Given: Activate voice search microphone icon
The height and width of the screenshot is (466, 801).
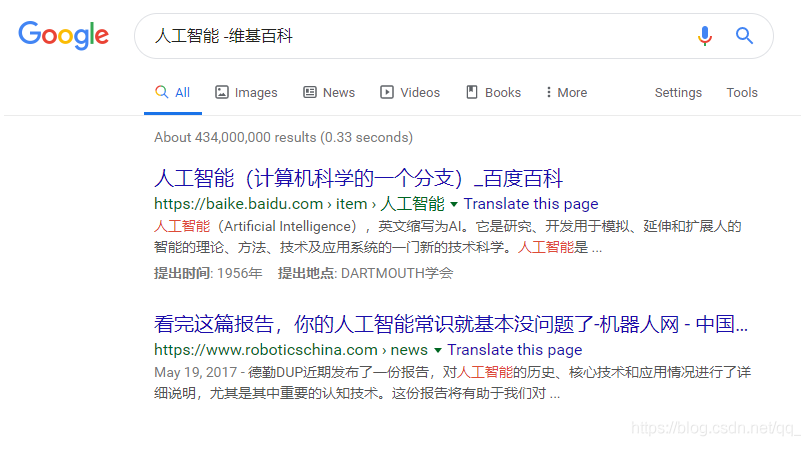Looking at the screenshot, I should coord(704,36).
